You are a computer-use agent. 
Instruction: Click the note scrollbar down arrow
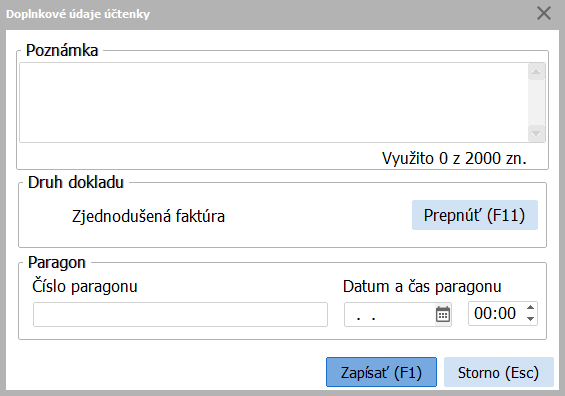tap(536, 134)
